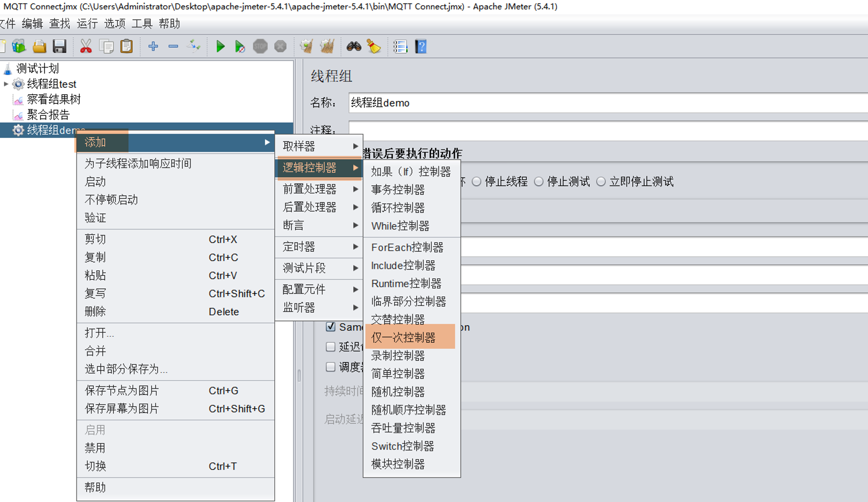Start the test with green play icon
This screenshot has height=502, width=868.
[x=220, y=46]
